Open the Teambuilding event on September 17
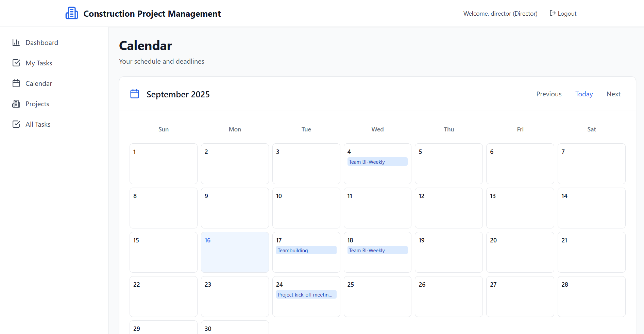644x334 pixels. click(306, 251)
